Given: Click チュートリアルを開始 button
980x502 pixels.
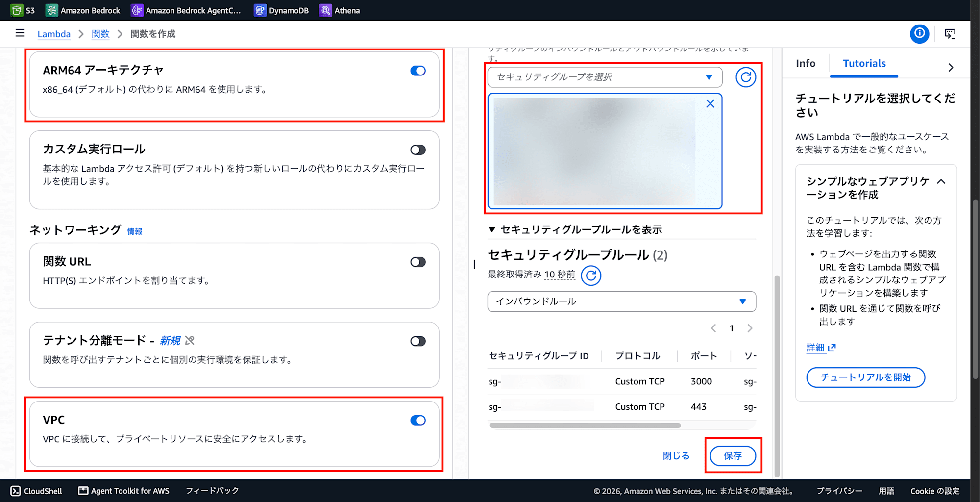Looking at the screenshot, I should [x=865, y=377].
